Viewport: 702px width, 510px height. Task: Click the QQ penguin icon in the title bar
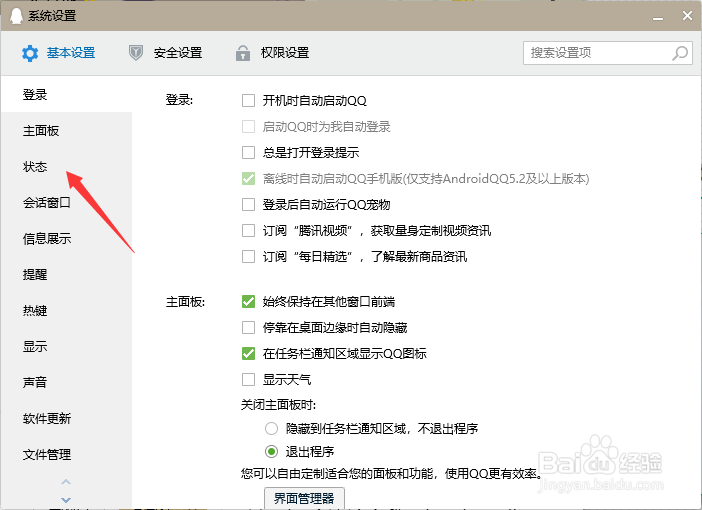[x=17, y=16]
